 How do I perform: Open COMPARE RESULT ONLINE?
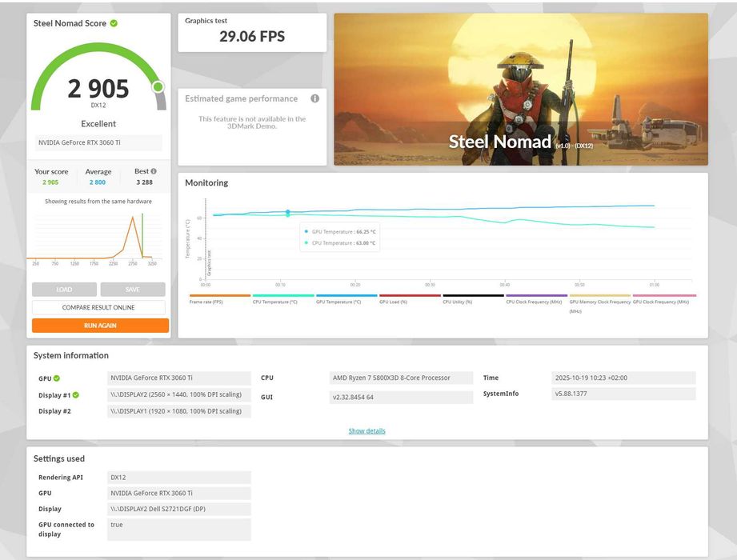tap(98, 307)
